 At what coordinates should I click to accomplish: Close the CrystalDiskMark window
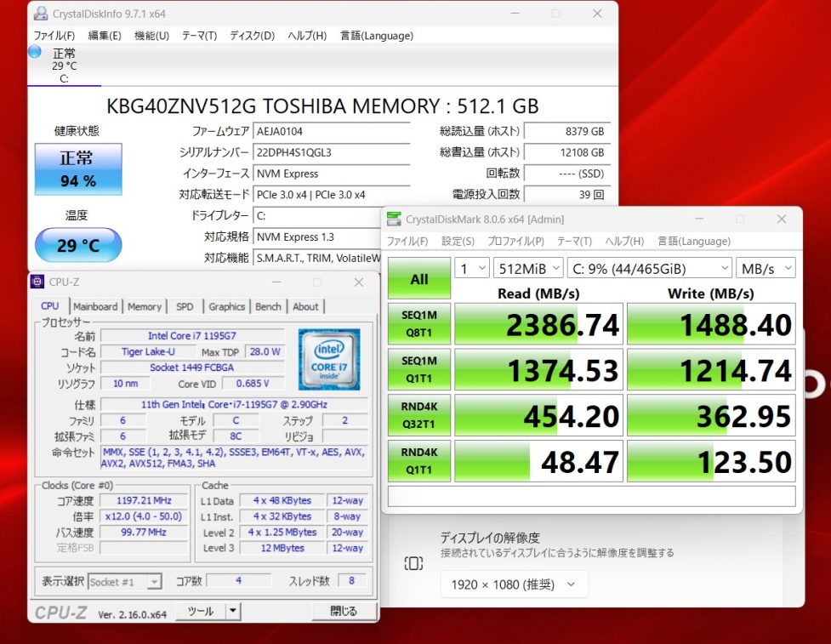click(782, 219)
